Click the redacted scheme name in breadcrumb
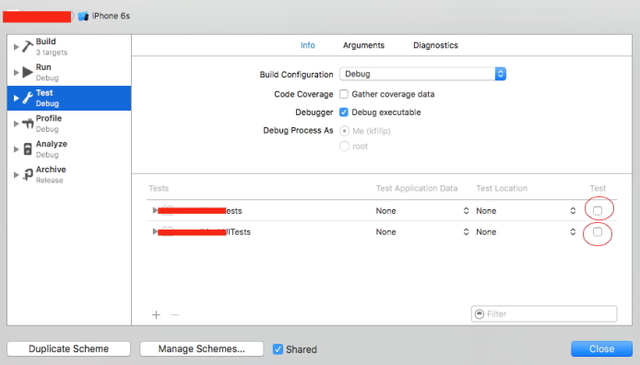The width and height of the screenshot is (640, 365). pos(37,17)
